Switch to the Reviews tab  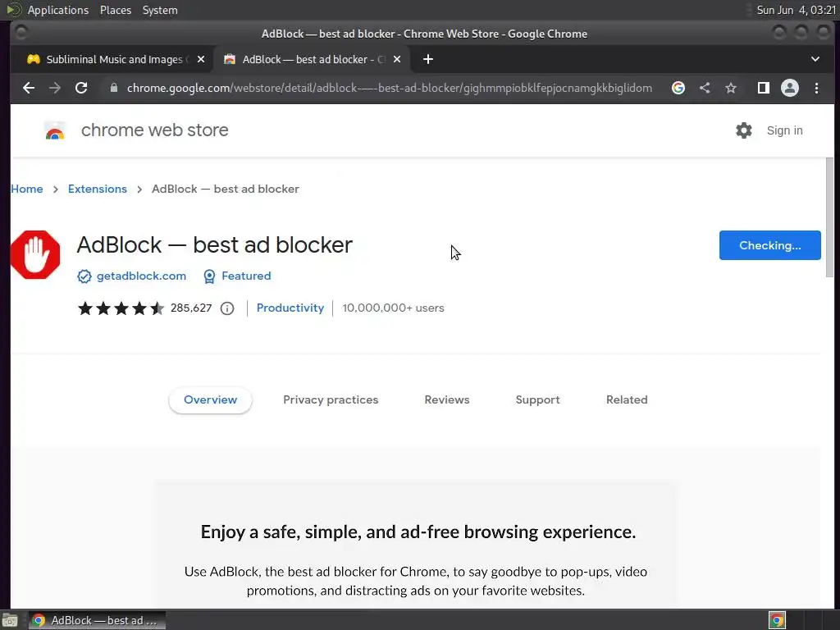[447, 399]
